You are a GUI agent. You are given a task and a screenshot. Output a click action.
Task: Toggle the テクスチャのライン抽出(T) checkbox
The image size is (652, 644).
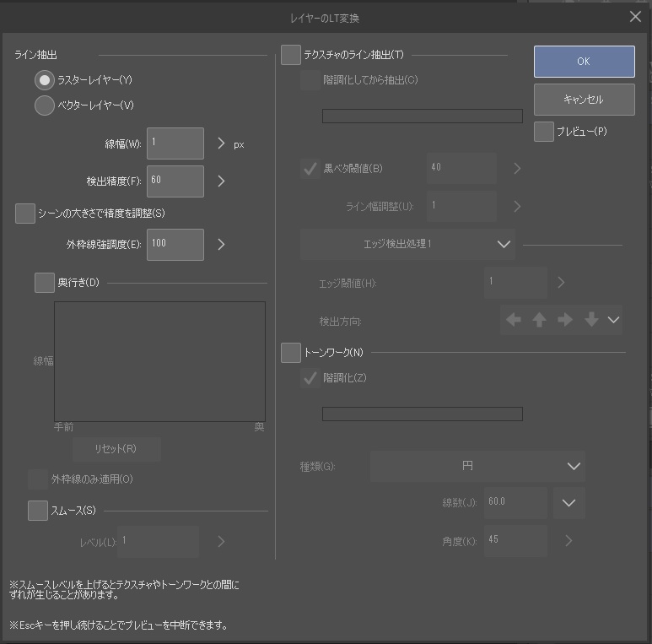291,55
